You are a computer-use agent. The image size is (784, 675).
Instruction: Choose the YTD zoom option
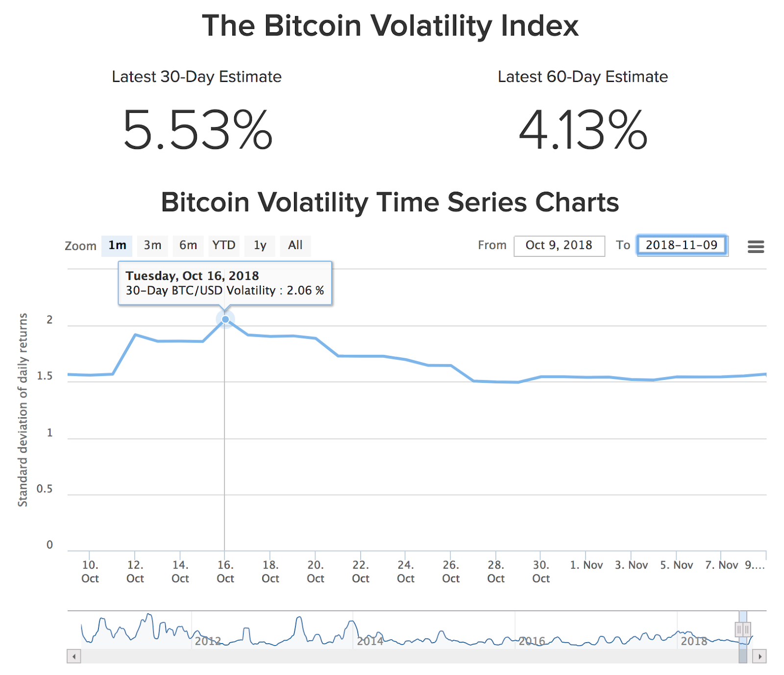coord(224,246)
